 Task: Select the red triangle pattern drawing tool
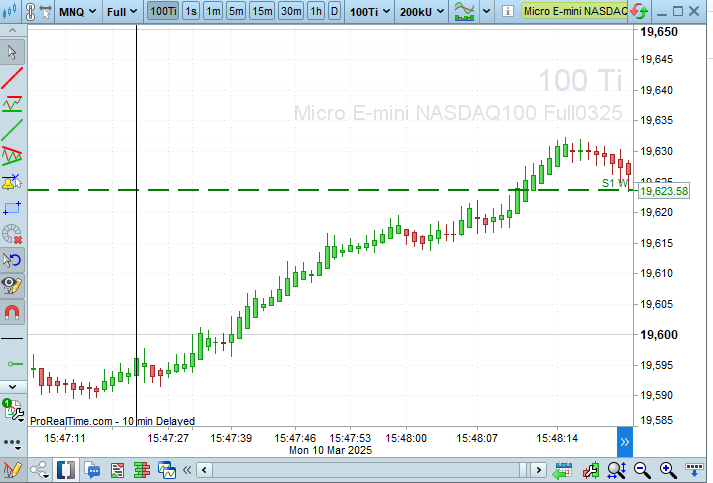pyautogui.click(x=12, y=156)
